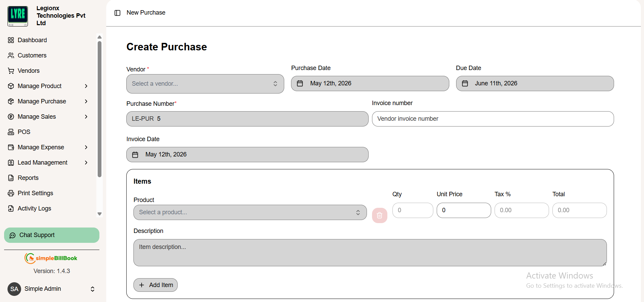644x302 pixels.
Task: Expand the Manage Purchase submenu chevron
Action: (86, 101)
